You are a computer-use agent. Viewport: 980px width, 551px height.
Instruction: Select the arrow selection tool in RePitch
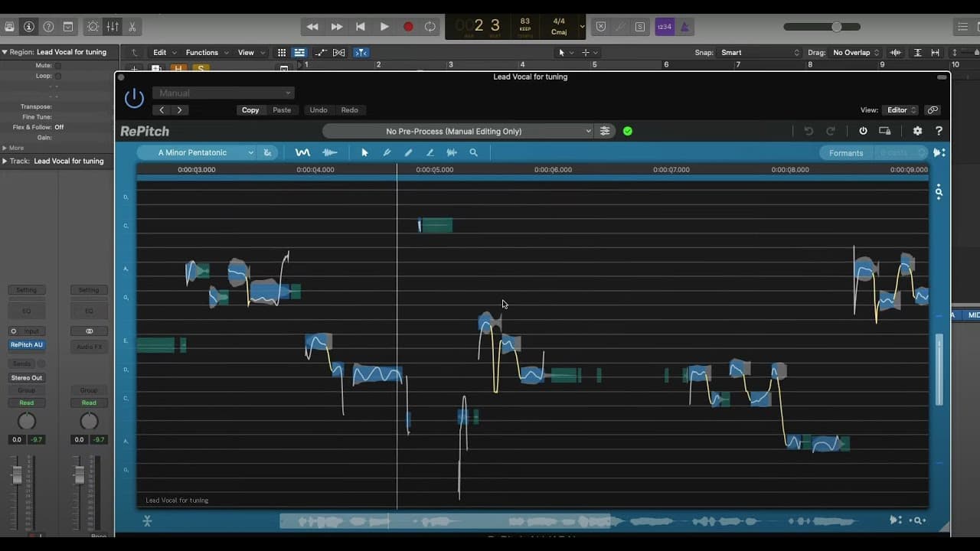click(364, 152)
